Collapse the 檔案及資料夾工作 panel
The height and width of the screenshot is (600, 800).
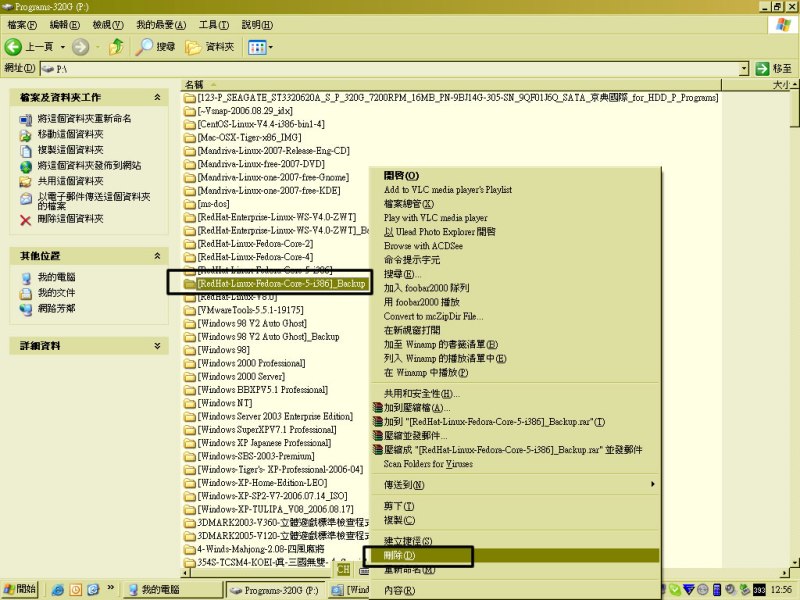point(158,97)
